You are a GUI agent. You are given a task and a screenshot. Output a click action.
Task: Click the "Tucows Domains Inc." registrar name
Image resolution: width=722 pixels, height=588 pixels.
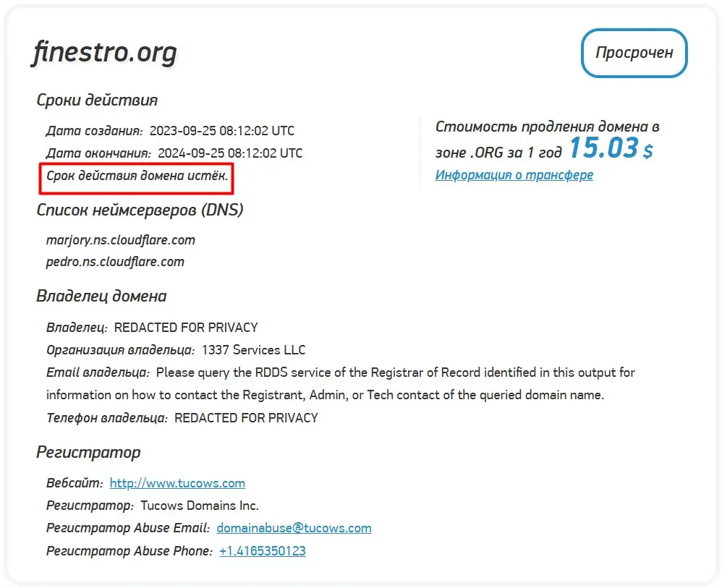[199, 506]
